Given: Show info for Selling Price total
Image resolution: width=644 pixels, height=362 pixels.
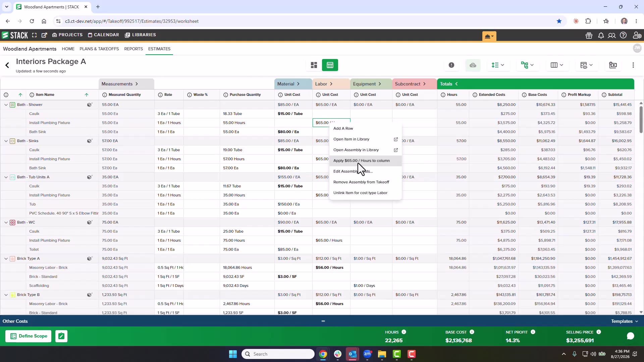Looking at the screenshot, I should [x=599, y=332].
